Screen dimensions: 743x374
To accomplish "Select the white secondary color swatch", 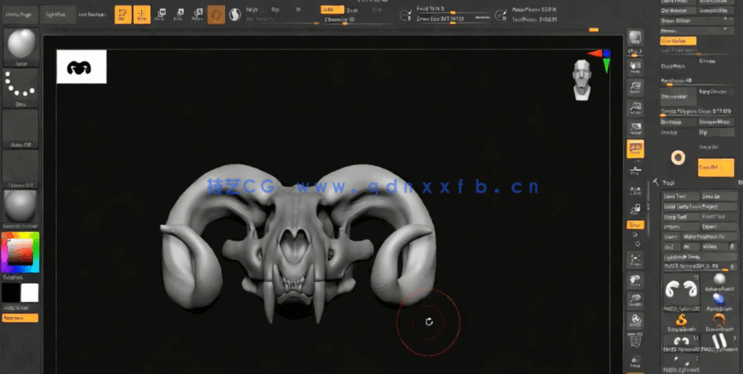I will coord(30,292).
